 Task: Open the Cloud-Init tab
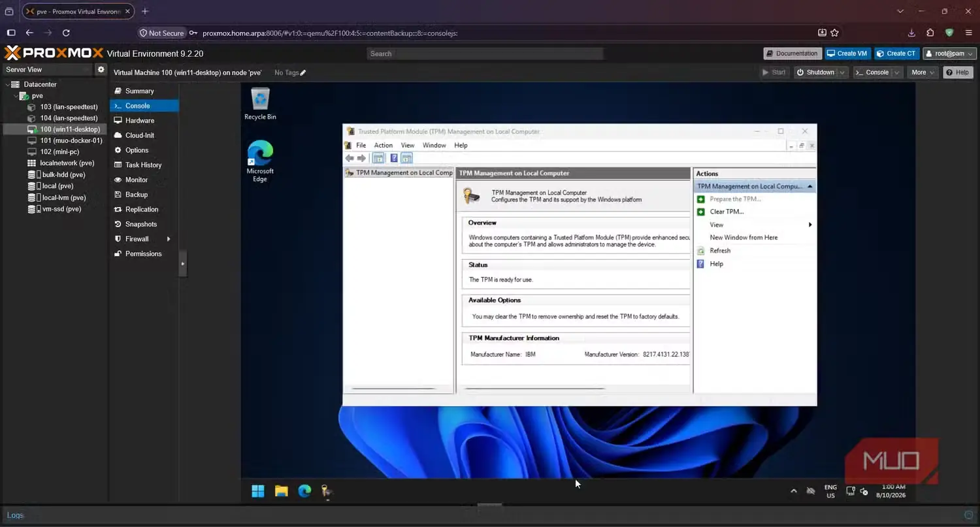[x=144, y=135]
